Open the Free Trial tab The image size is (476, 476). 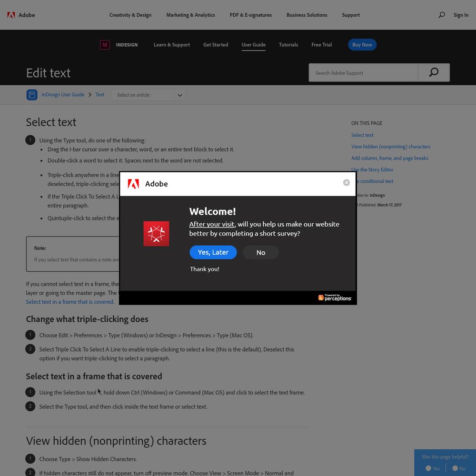[321, 45]
